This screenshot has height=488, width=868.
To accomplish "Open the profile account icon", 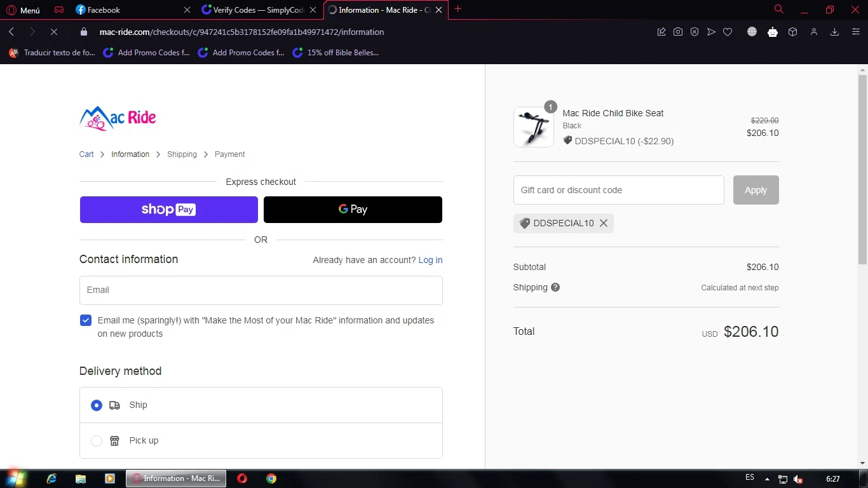I will pos(813,32).
